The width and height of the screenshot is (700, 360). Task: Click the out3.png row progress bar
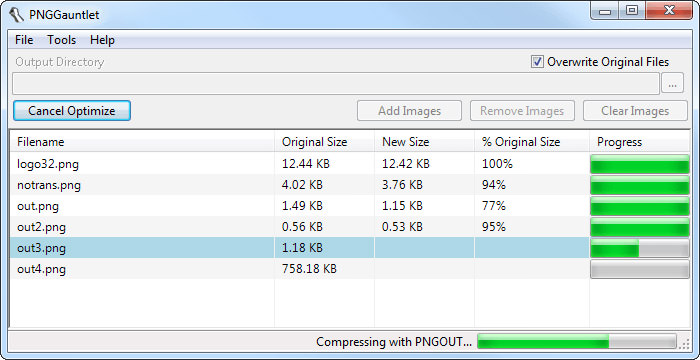coord(640,248)
